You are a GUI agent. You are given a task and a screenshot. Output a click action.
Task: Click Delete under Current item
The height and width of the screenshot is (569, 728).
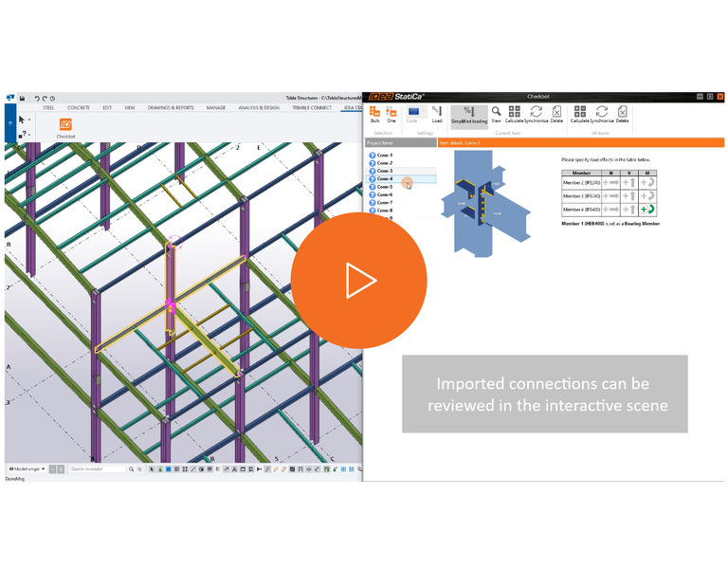[556, 114]
